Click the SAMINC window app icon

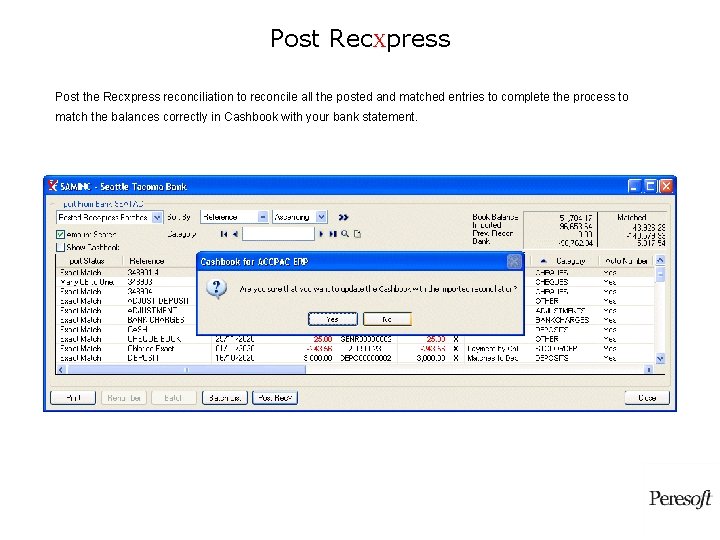tap(53, 186)
